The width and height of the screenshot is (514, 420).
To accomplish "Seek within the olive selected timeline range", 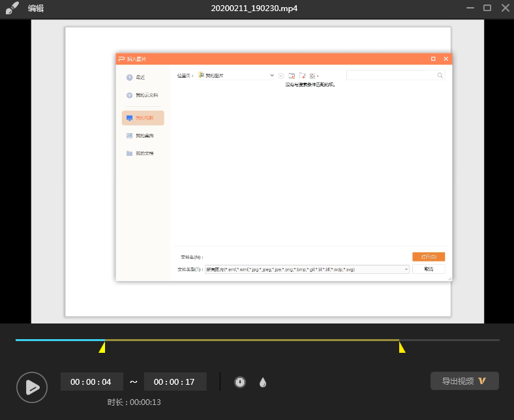I will pyautogui.click(x=252, y=340).
